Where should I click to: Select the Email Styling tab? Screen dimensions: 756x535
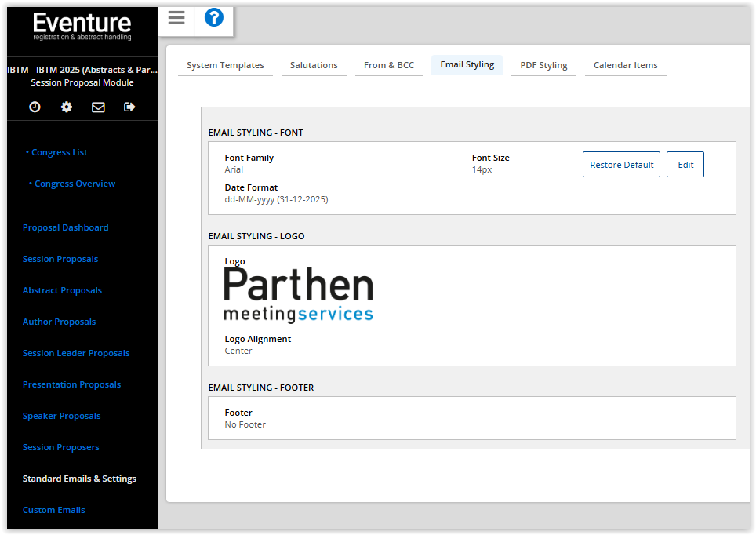pos(467,64)
